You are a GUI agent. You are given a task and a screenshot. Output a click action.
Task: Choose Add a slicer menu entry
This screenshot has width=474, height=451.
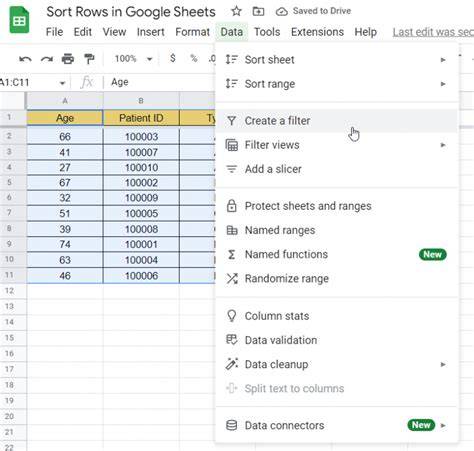click(337, 169)
